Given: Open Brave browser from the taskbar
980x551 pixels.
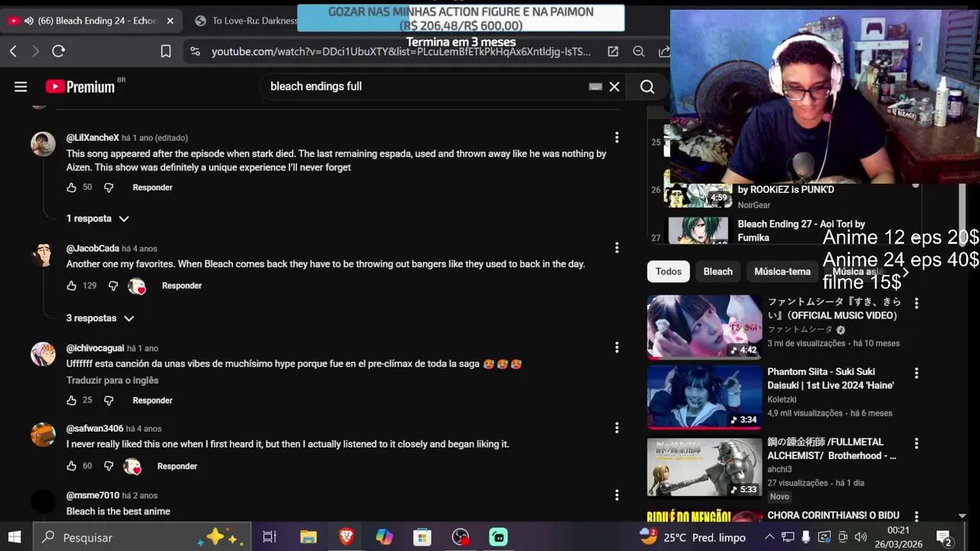Looking at the screenshot, I should tap(346, 537).
